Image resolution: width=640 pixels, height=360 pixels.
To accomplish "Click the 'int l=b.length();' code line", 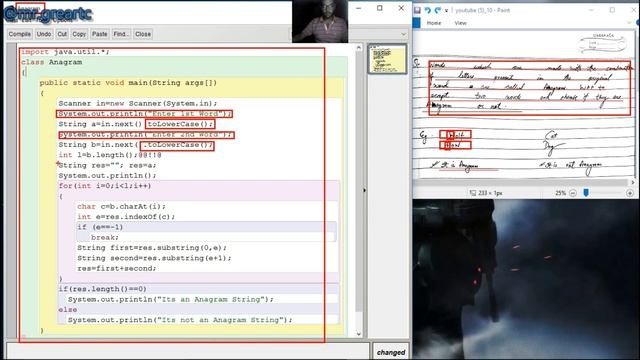I will tap(98, 155).
